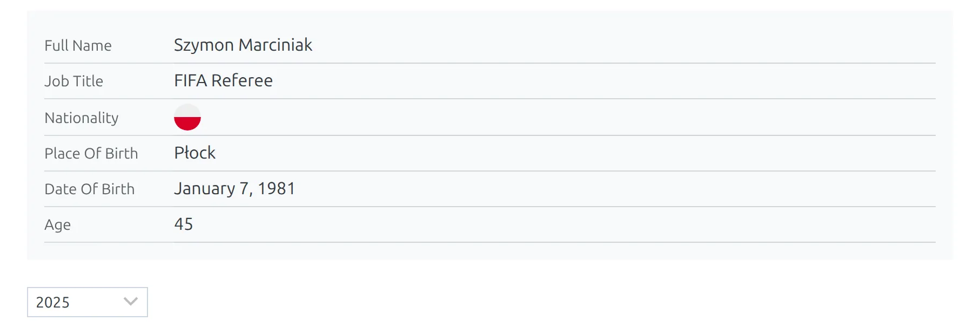This screenshot has height=328, width=980.
Task: Click the age value 45
Action: pos(184,224)
